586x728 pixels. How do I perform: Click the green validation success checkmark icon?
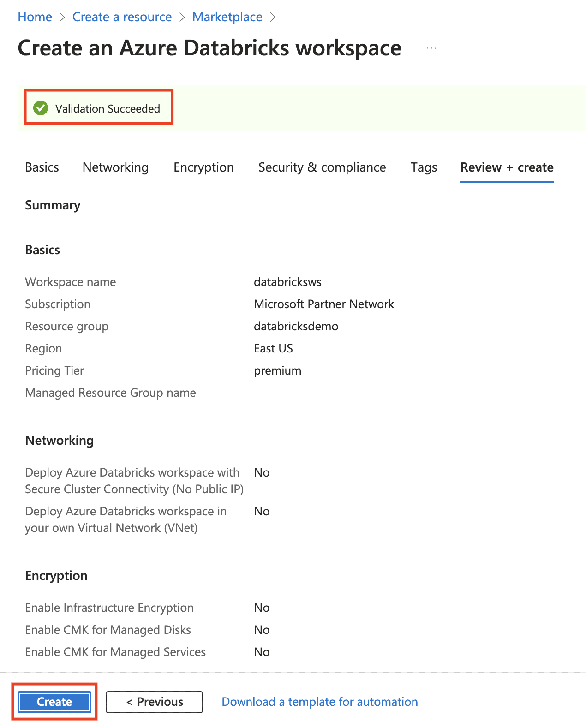(41, 108)
